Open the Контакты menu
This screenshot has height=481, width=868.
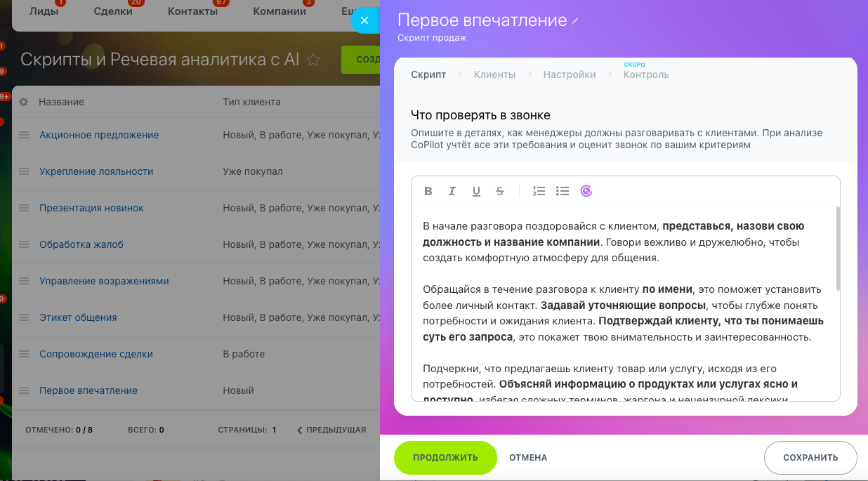pos(193,11)
